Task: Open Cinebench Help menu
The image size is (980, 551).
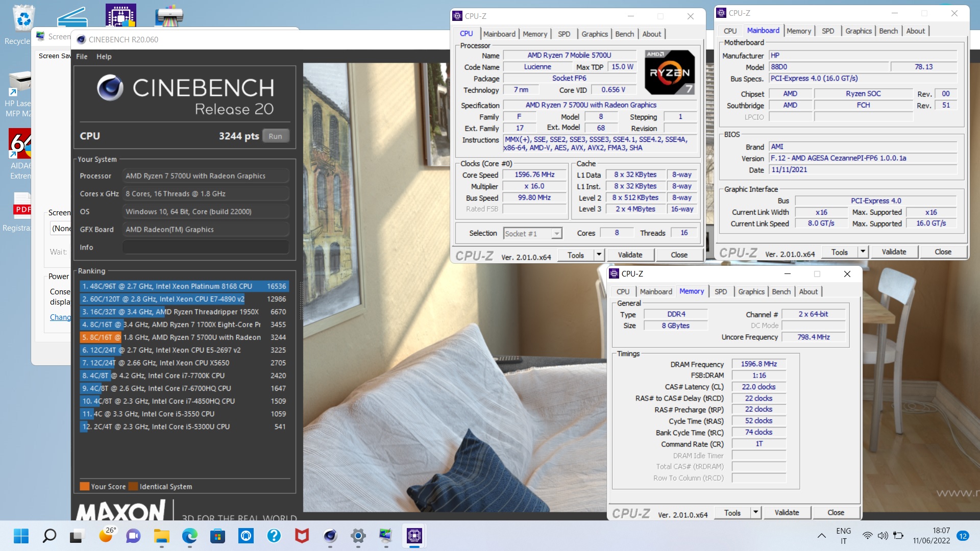Action: tap(104, 56)
